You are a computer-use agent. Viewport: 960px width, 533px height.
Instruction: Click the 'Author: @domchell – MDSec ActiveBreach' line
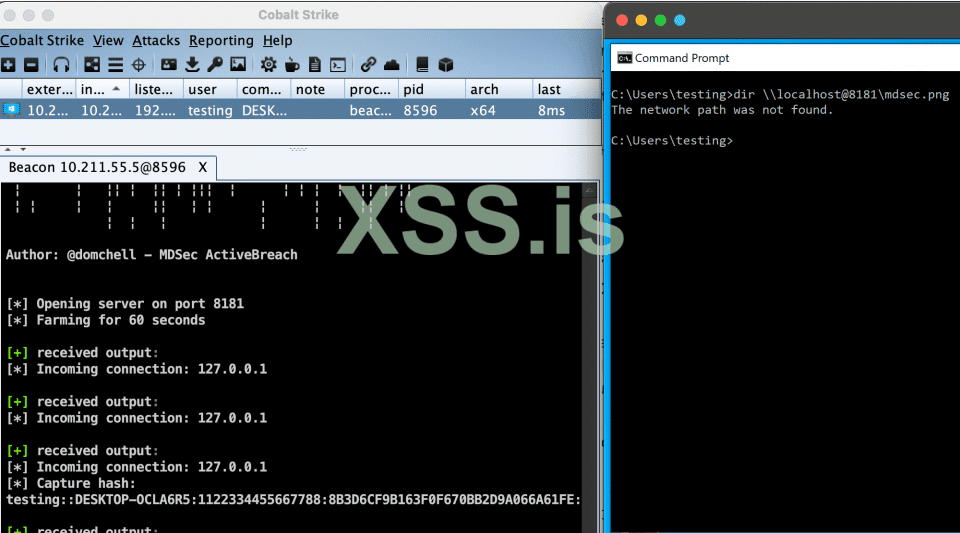[x=151, y=255]
